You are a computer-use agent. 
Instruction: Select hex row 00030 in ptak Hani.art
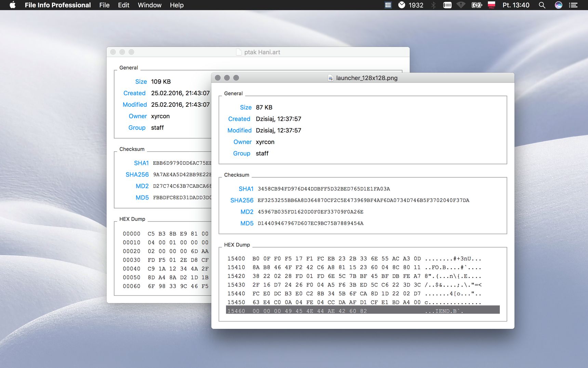click(166, 260)
